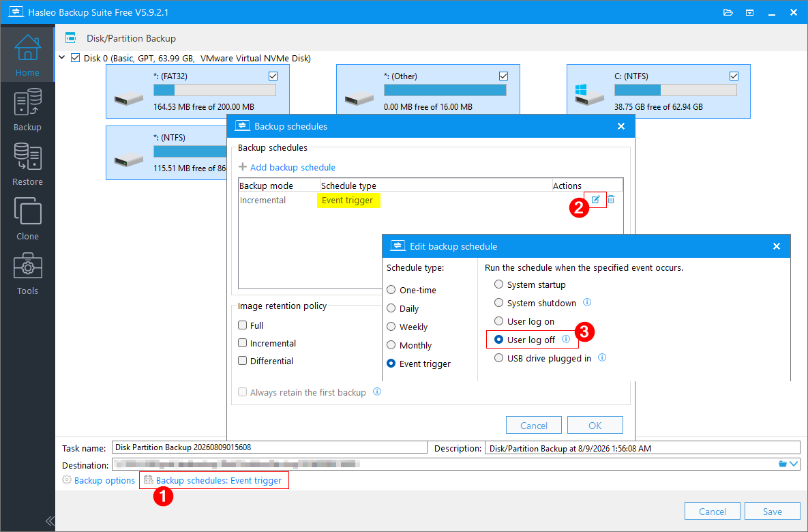The width and height of the screenshot is (808, 532).
Task: Close the Edit backup schedule dialog
Action: [777, 246]
